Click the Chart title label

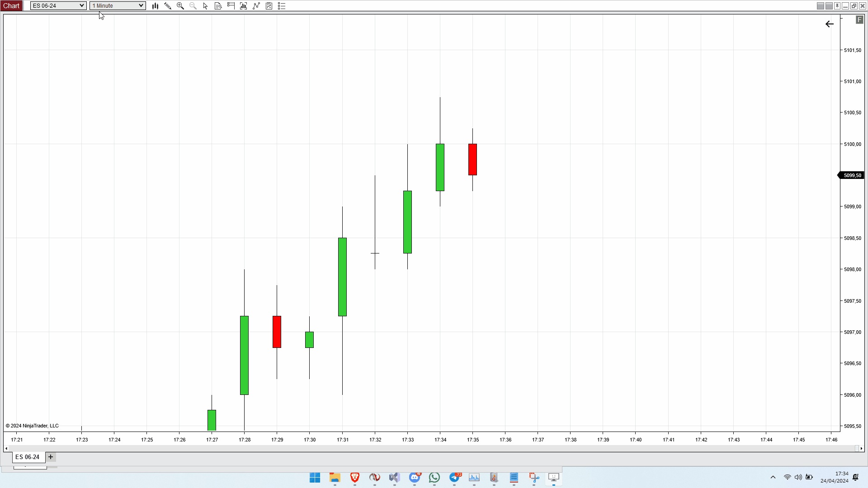click(x=11, y=6)
